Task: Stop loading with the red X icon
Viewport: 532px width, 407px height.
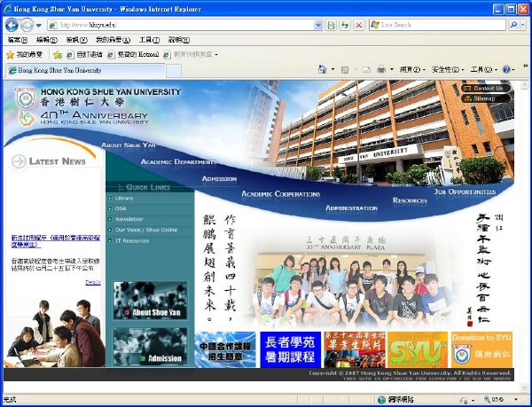Action: pos(359,25)
